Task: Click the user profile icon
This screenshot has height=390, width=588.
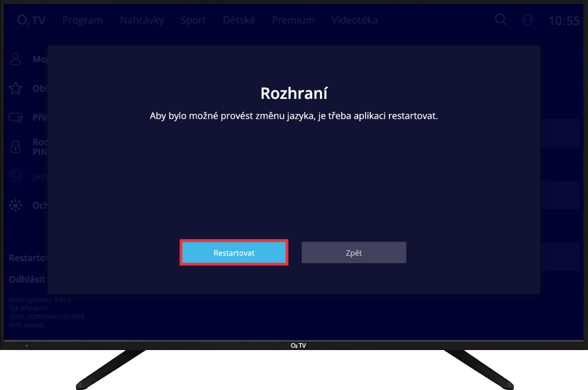Action: [x=528, y=20]
